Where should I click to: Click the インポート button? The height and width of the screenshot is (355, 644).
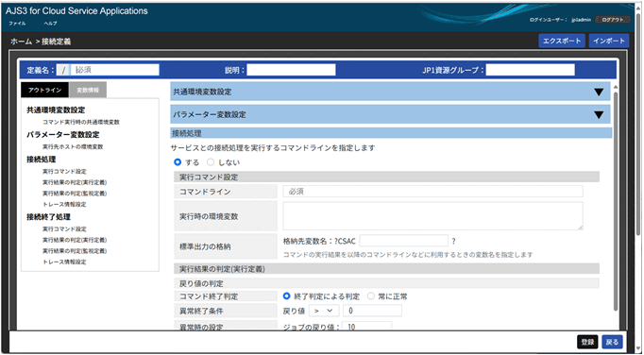coord(609,41)
